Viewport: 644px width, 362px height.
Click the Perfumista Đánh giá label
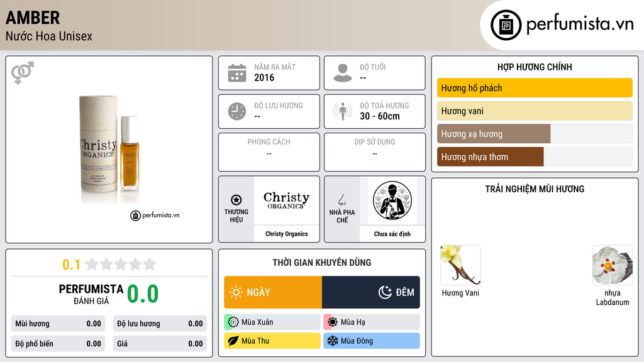[x=91, y=294]
